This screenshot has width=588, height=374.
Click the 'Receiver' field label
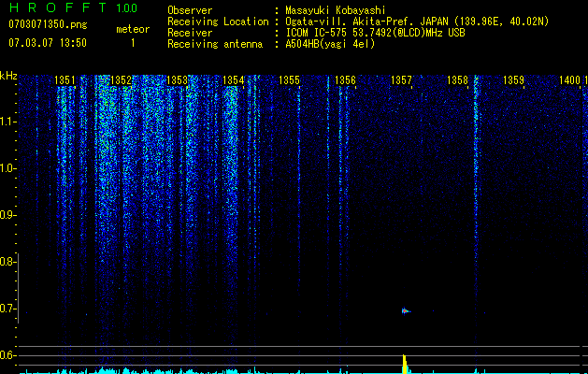190,33
